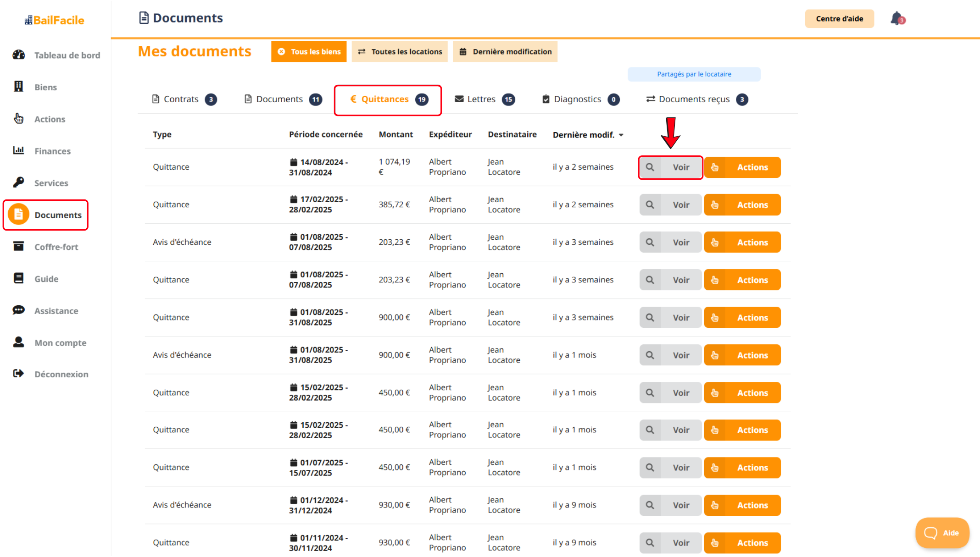Open the Toutes les locations filter
Viewport: 980px width, 557px height.
tap(400, 52)
